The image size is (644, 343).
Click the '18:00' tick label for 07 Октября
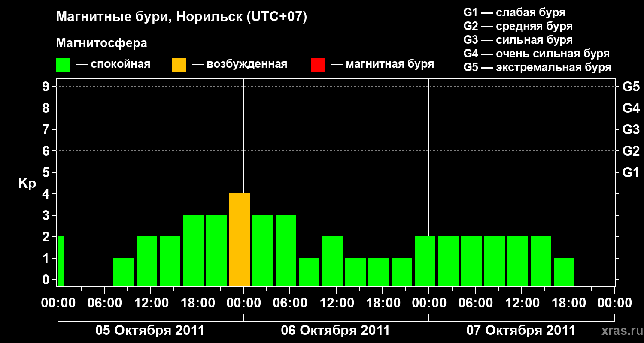point(568,303)
